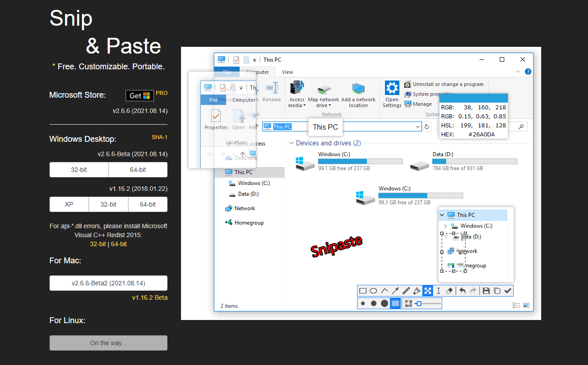Screen dimensions: 588x365
Task: Click the redo arrow
Action: 473,291
